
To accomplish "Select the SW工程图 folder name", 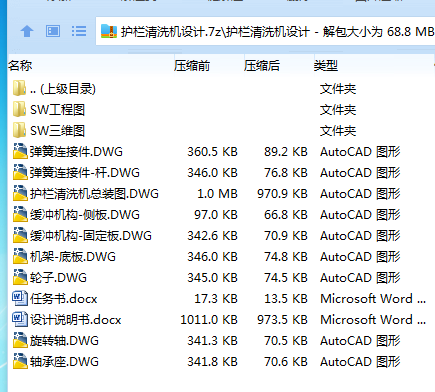I will click(x=57, y=110).
